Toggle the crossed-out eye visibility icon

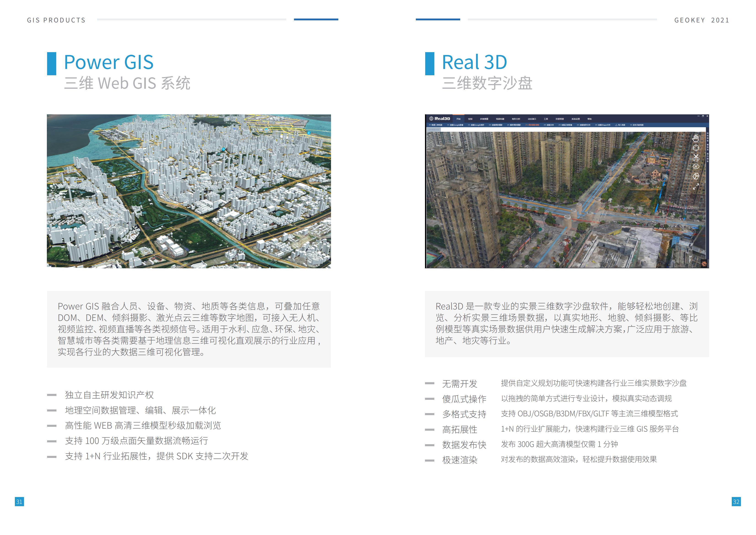(696, 167)
